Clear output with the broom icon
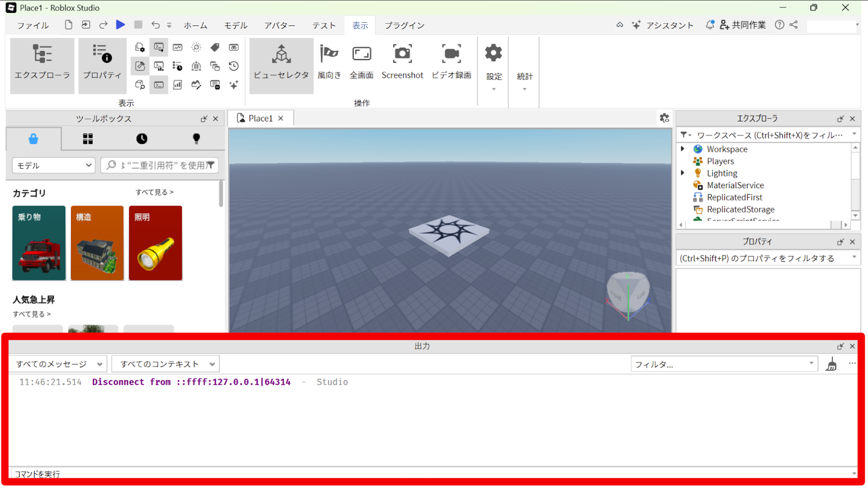The height and width of the screenshot is (488, 868). pyautogui.click(x=831, y=364)
